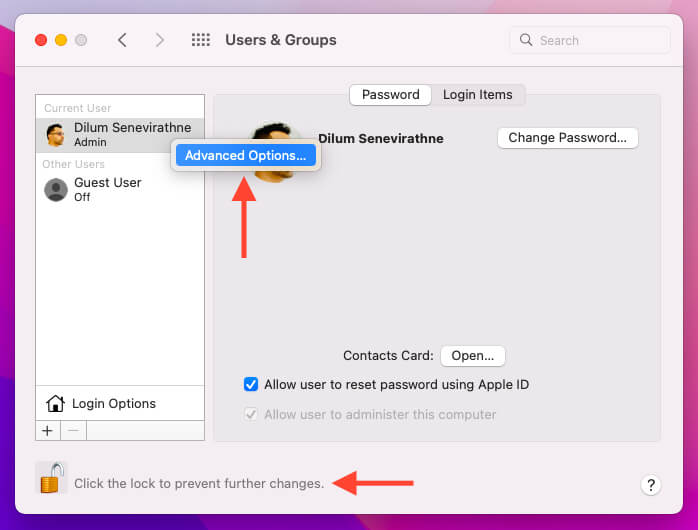This screenshot has height=530, width=698.
Task: Click the bold Dilum Senevirathne name
Action: click(381, 138)
